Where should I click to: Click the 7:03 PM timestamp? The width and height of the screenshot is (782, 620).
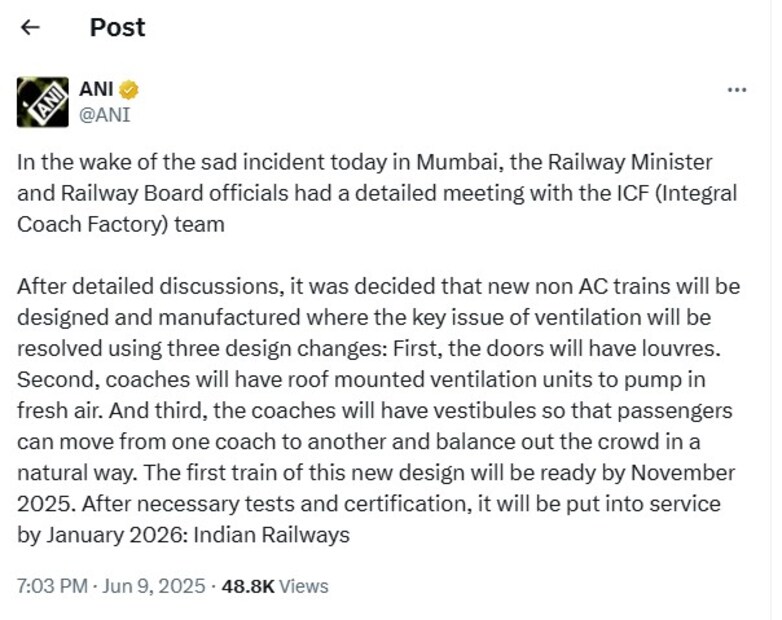[x=52, y=586]
